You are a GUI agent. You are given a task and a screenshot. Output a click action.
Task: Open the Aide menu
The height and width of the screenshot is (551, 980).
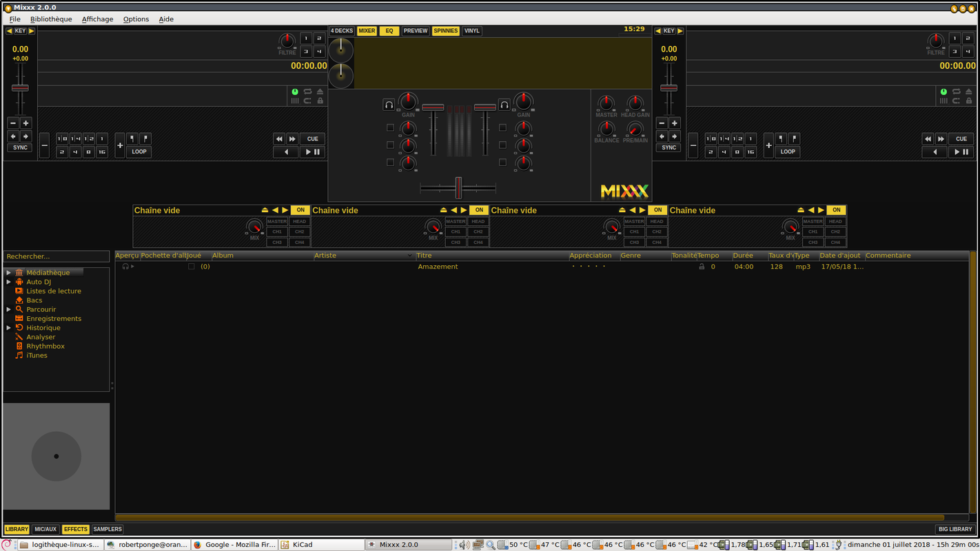point(166,19)
